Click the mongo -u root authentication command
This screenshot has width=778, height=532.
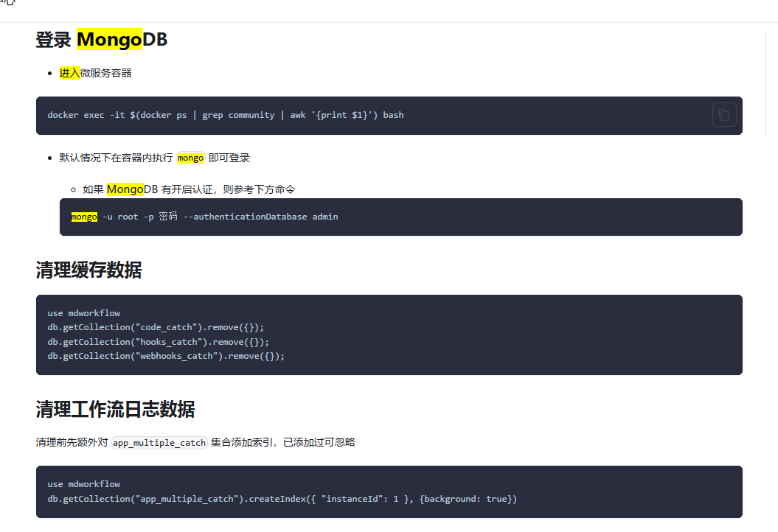(x=204, y=217)
